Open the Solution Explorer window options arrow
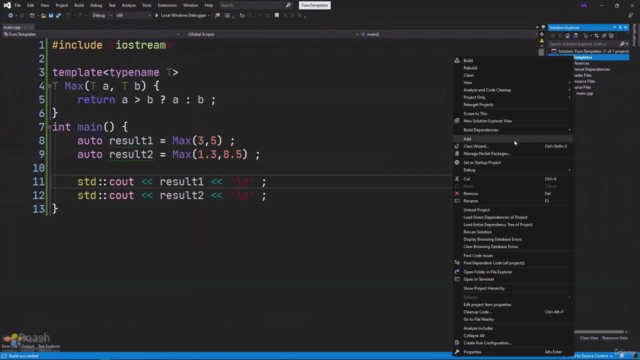640x360 pixels. [614, 27]
